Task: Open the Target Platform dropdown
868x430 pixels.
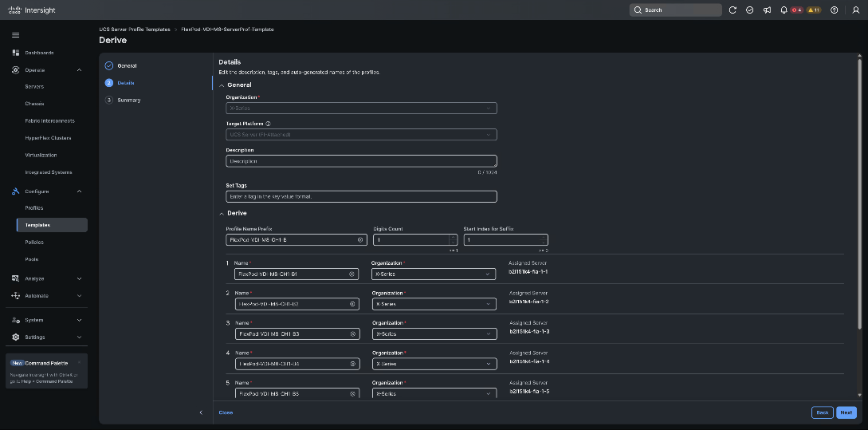Action: (362, 135)
